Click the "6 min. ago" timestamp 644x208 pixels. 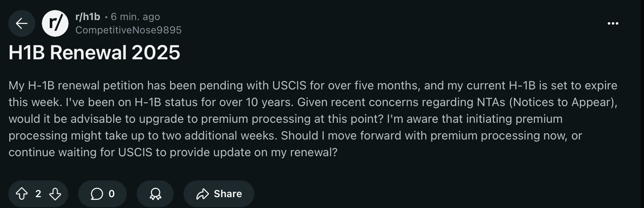[x=135, y=17]
